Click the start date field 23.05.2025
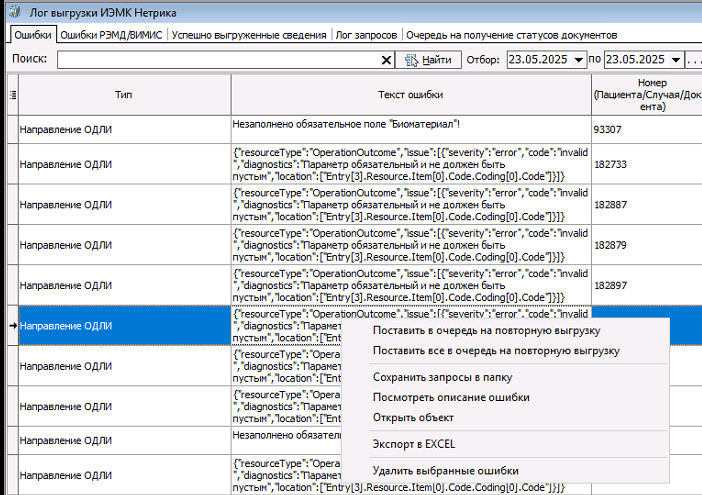702x495 pixels. [x=539, y=60]
